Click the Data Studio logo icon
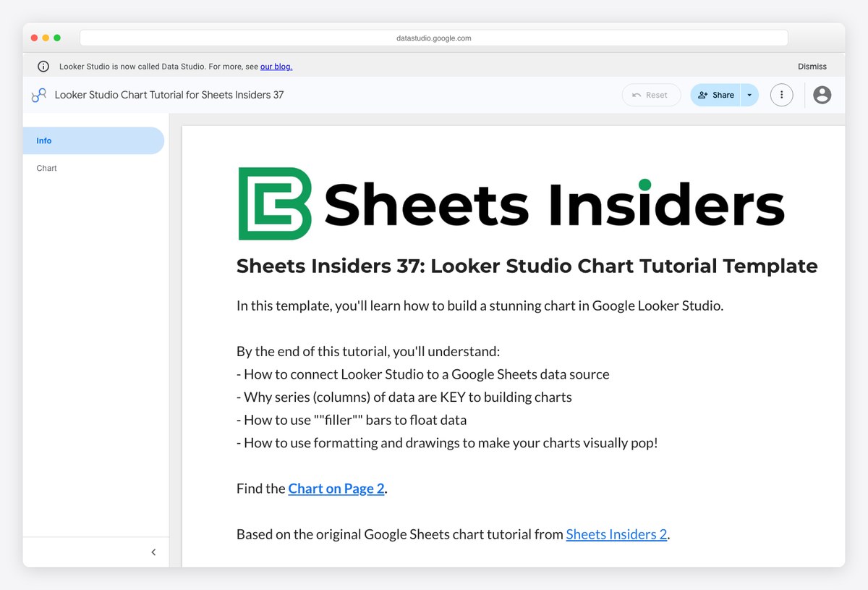Image resolution: width=868 pixels, height=590 pixels. pyautogui.click(x=39, y=95)
